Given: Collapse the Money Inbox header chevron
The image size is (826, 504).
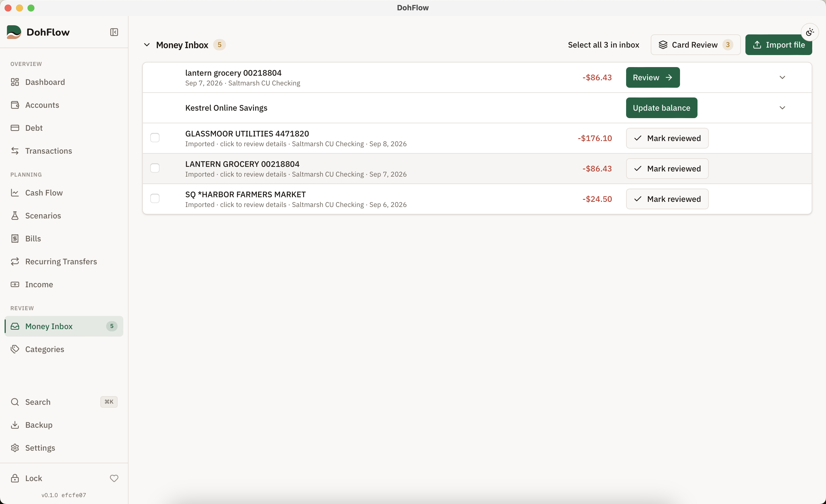Looking at the screenshot, I should (147, 44).
